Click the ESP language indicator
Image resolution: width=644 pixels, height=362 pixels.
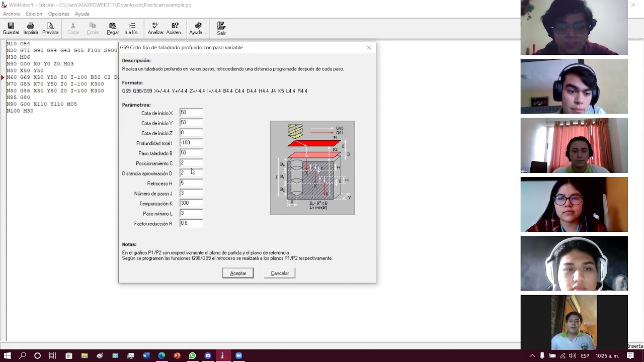click(x=585, y=356)
